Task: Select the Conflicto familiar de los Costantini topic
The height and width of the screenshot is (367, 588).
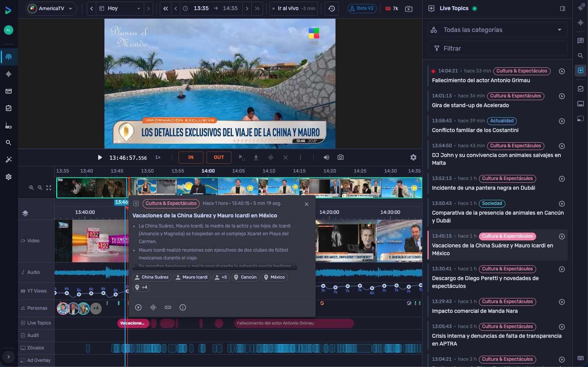Action: point(498,125)
